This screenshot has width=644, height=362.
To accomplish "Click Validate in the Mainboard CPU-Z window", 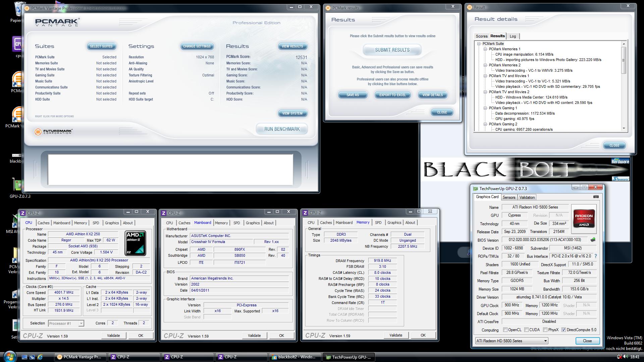I will pyautogui.click(x=254, y=336).
